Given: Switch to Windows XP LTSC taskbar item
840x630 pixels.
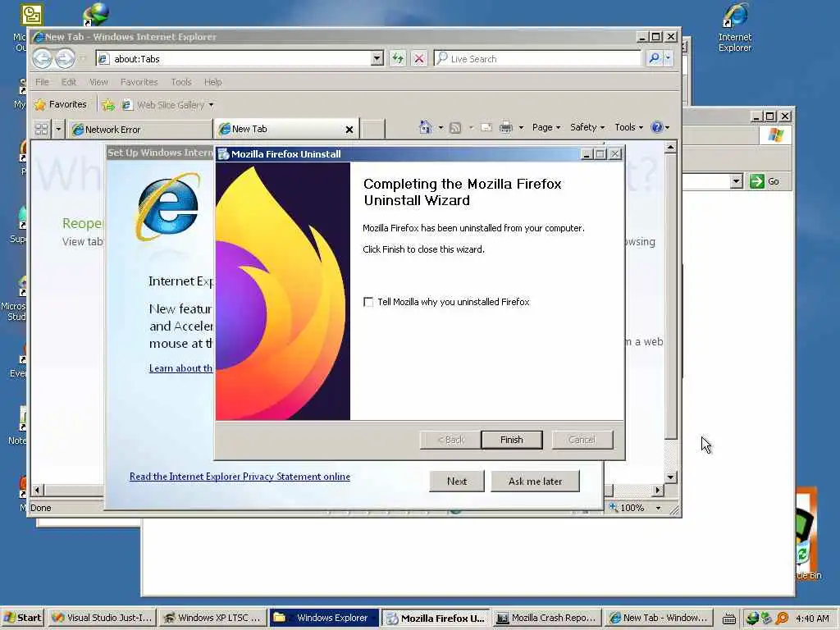Looking at the screenshot, I should 212,618.
